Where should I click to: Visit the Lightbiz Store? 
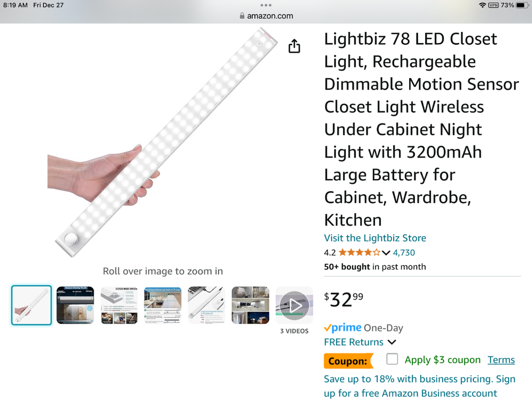(x=375, y=238)
